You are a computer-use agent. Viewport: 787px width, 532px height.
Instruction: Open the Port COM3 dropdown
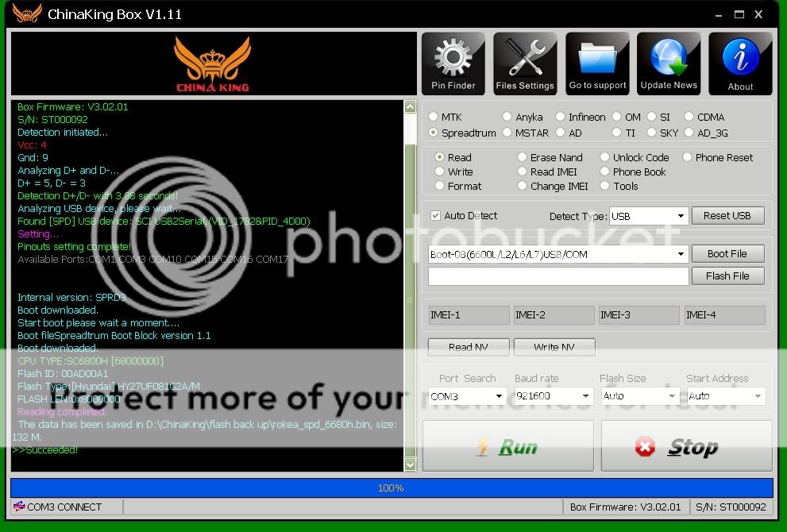499,396
